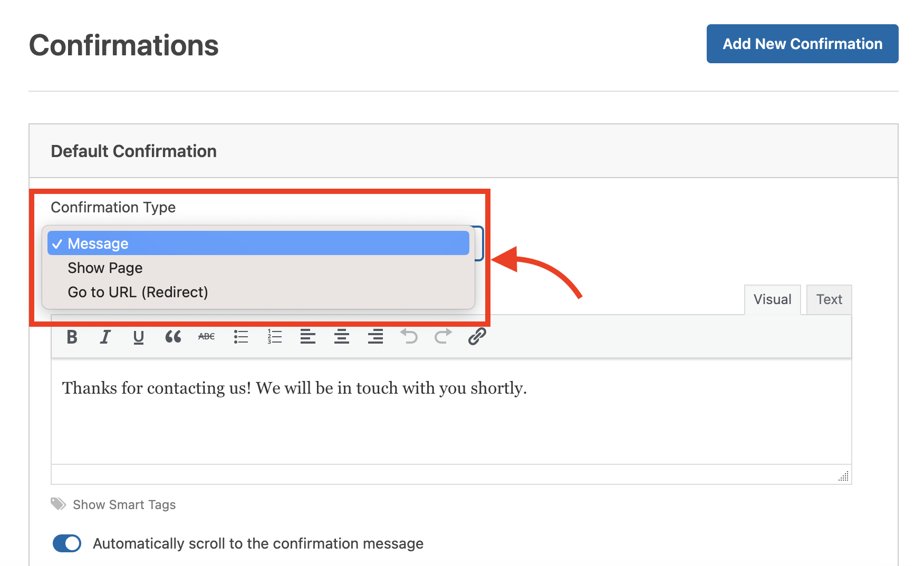Click the Add New Confirmation button
The width and height of the screenshot is (924, 566).
(803, 44)
